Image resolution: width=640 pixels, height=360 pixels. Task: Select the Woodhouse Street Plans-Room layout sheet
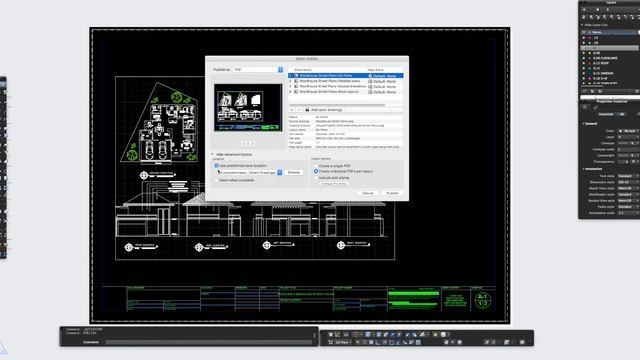(x=345, y=92)
